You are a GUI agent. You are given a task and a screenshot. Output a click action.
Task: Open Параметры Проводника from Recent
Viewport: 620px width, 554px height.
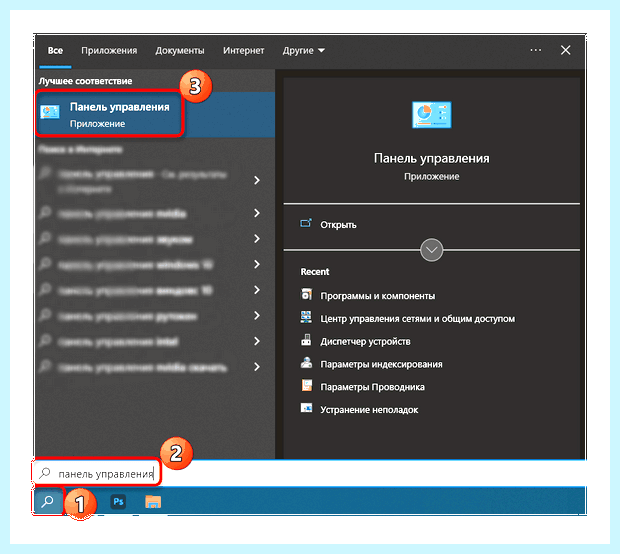372,387
